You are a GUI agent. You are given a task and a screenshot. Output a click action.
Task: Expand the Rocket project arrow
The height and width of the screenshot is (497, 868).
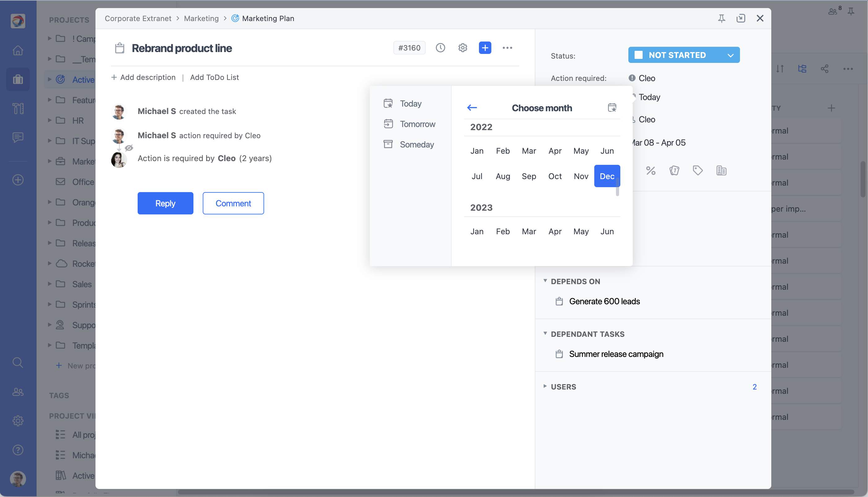pyautogui.click(x=50, y=263)
